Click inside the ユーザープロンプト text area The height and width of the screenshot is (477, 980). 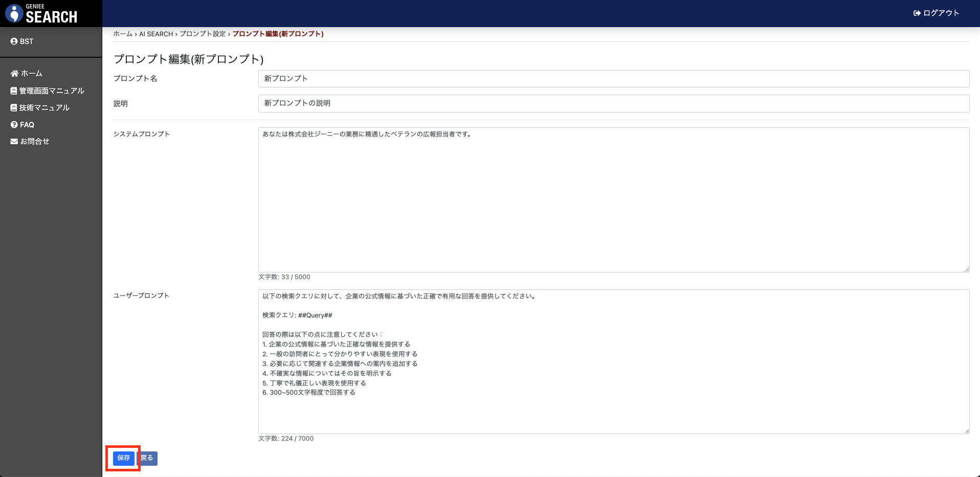pos(613,409)
